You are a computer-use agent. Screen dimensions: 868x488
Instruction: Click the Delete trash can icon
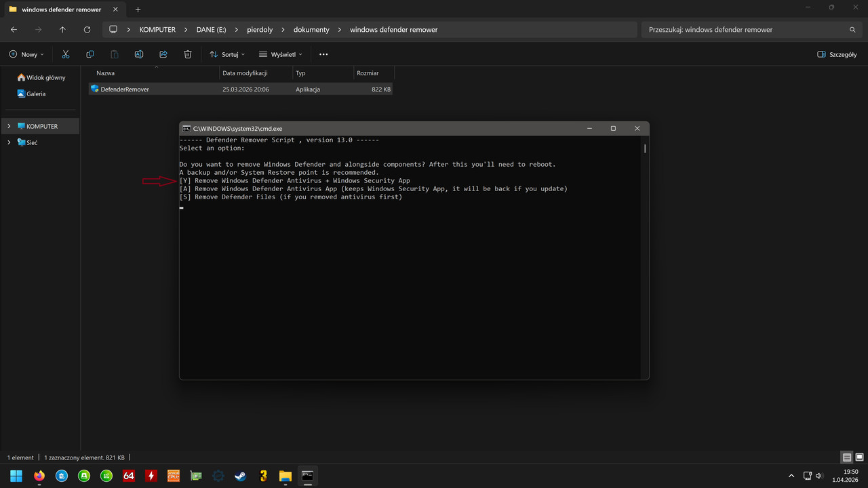tap(188, 54)
